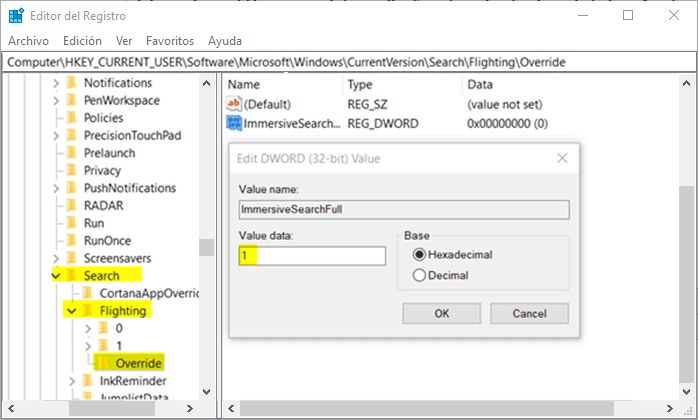Click the folder icon of key 0
Screen dimensions: 698x420
(103, 328)
